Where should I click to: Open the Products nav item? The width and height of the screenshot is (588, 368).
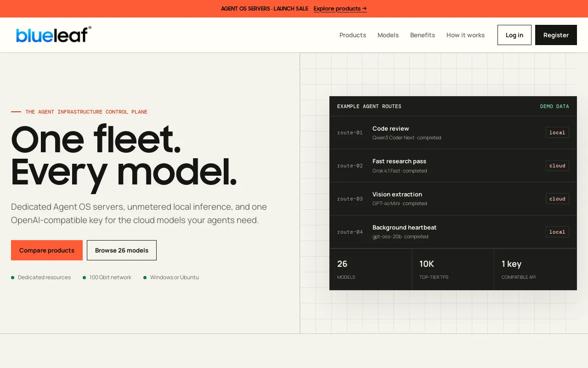(353, 35)
